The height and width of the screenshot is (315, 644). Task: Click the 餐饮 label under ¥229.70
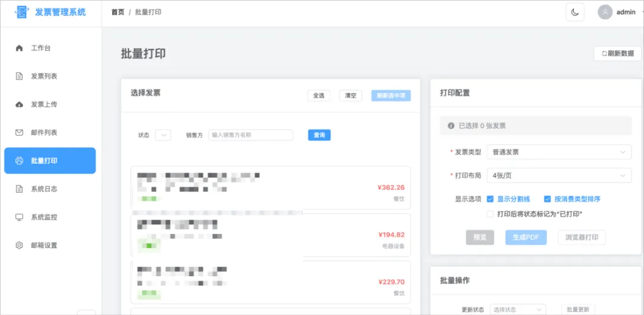click(399, 294)
